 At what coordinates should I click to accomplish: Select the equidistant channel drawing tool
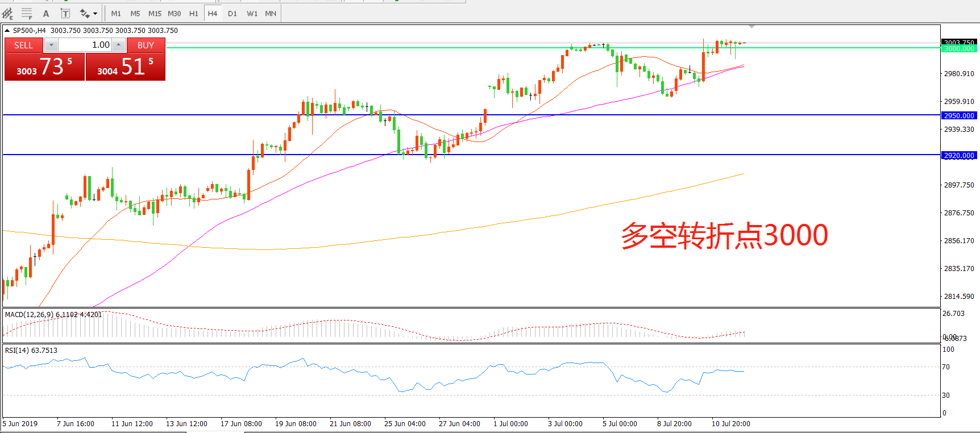point(7,13)
